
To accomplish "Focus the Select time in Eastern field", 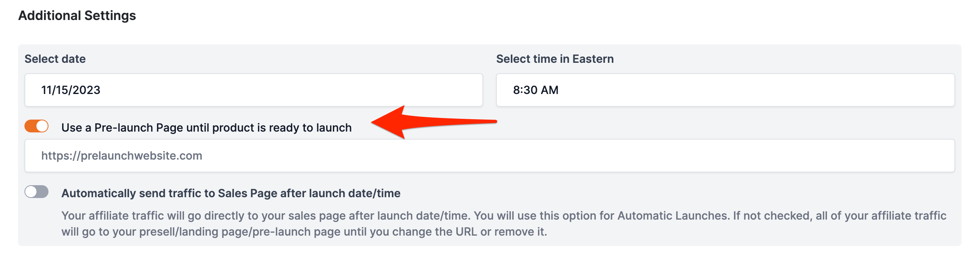I will (x=725, y=90).
